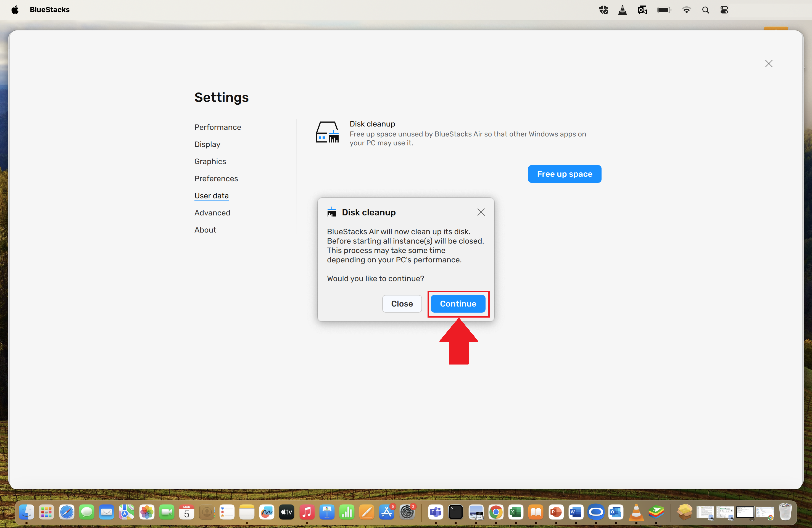
Task: Click the Disk cleanup drive icon
Action: click(327, 132)
